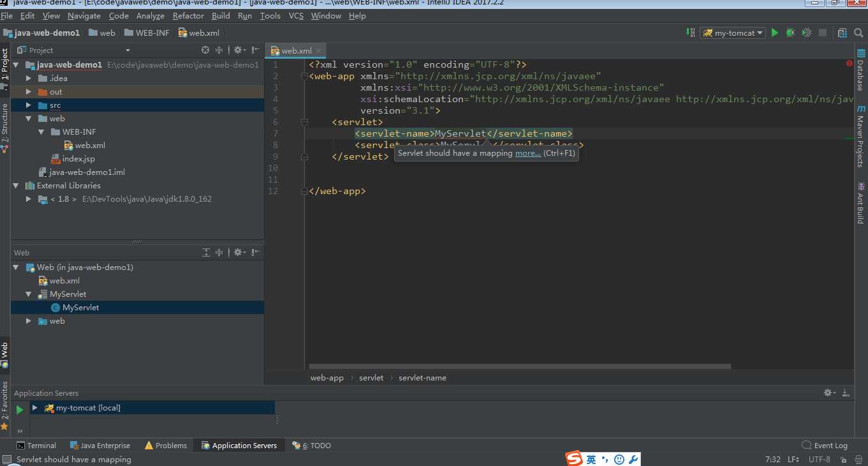This screenshot has height=466, width=868.
Task: Open the Refactor menu
Action: (188, 15)
